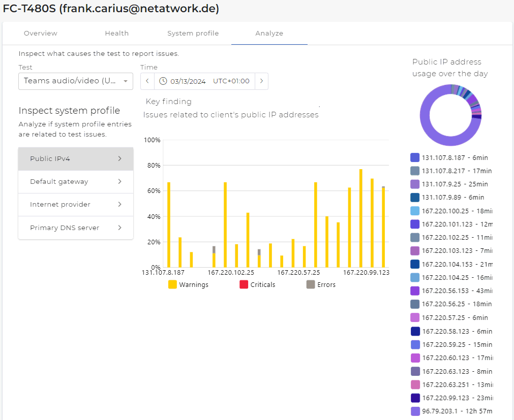The image size is (514, 420).
Task: Click legend entry 131.107.9.25 - 25min
Action: pos(449,184)
